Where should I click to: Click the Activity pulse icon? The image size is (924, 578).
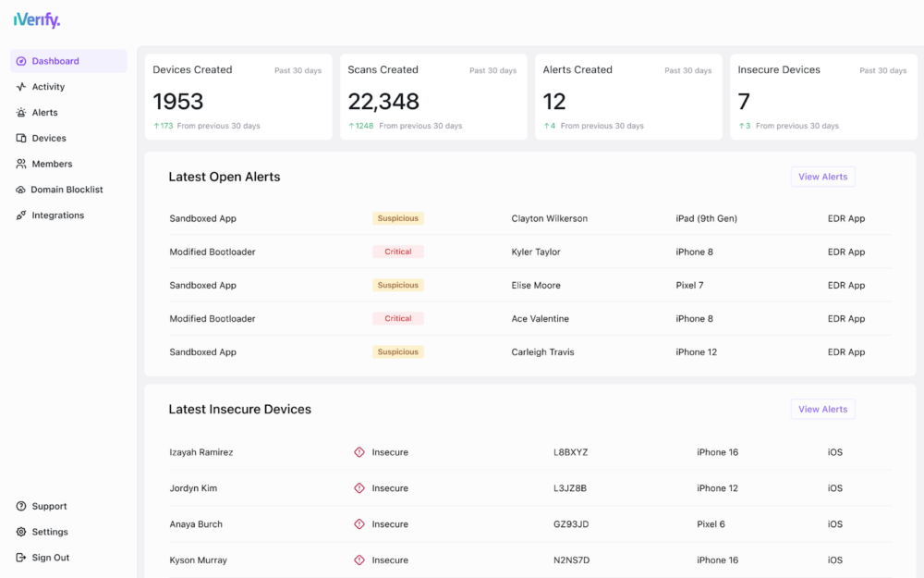[21, 87]
